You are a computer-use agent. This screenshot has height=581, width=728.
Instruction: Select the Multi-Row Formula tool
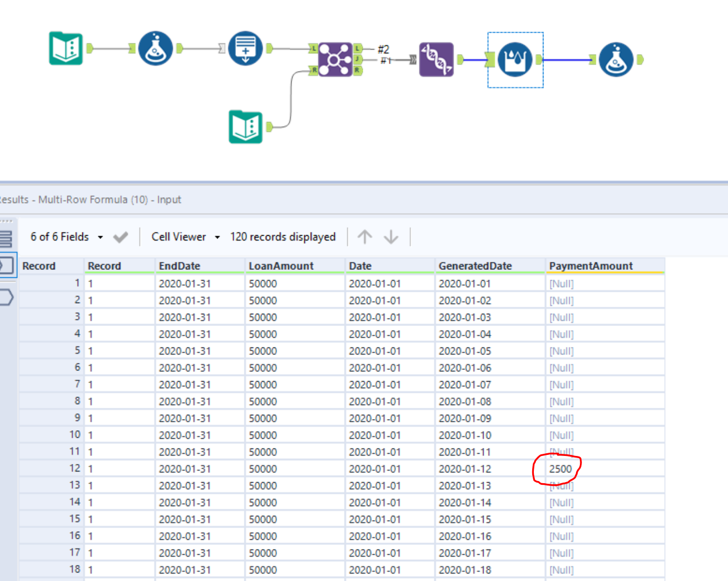point(515,59)
